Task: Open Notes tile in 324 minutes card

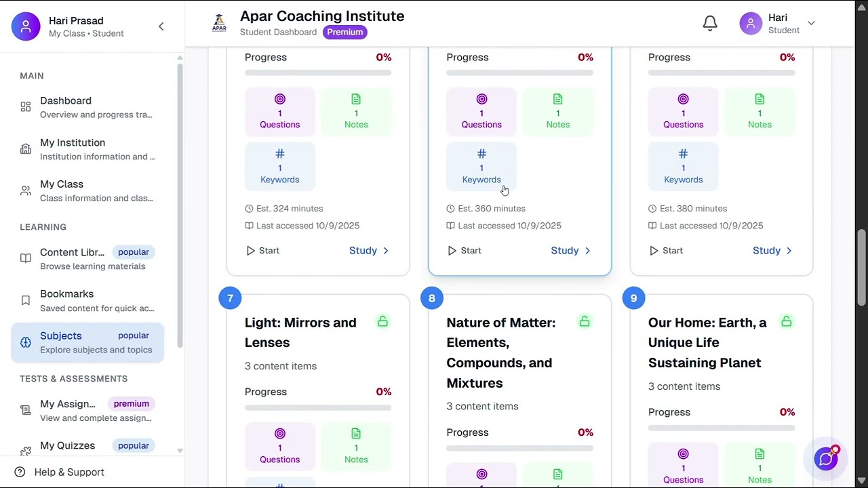Action: pos(356,112)
